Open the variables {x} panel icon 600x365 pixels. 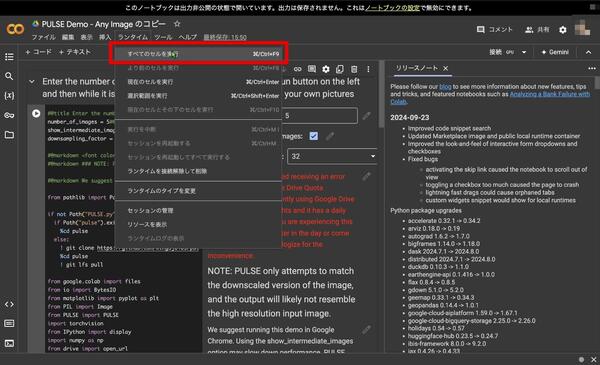point(9,96)
